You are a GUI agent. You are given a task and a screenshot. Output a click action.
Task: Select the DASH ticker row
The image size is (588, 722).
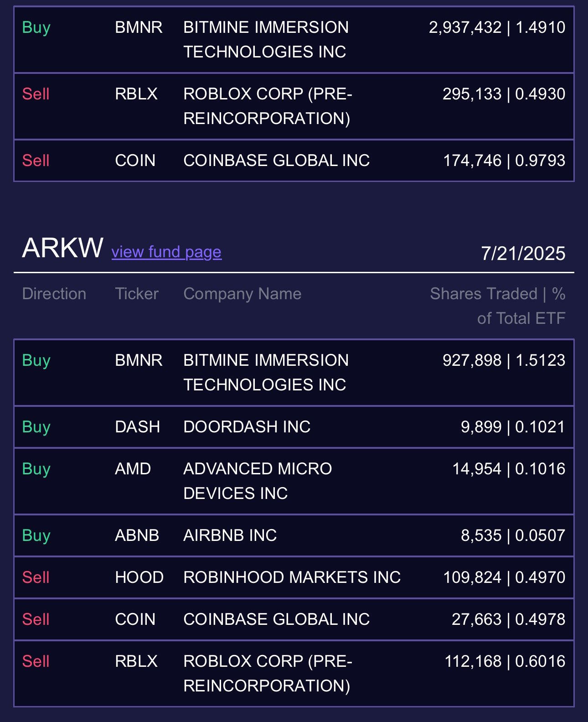click(294, 427)
